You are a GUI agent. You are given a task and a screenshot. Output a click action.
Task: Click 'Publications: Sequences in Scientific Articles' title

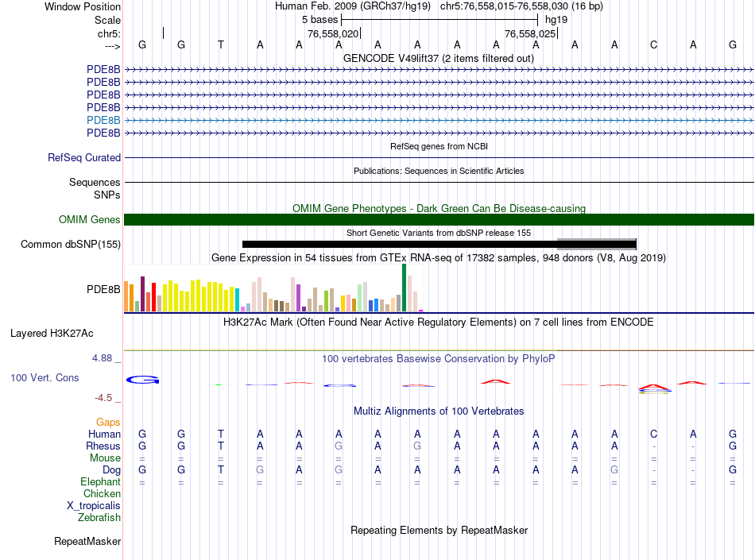[439, 171]
